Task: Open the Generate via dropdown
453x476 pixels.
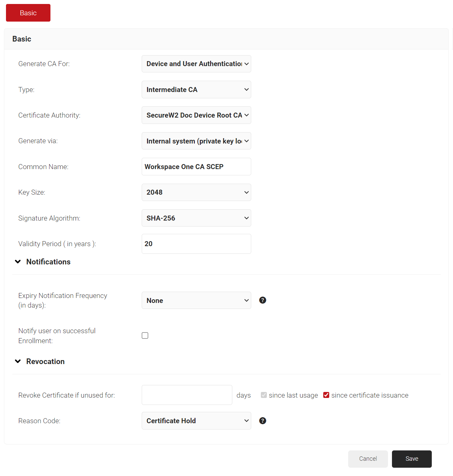Action: click(196, 141)
